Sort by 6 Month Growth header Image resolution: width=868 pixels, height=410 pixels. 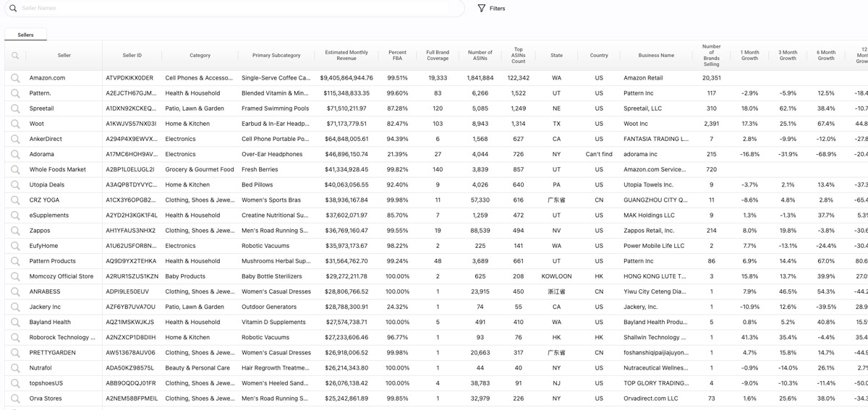coord(826,56)
